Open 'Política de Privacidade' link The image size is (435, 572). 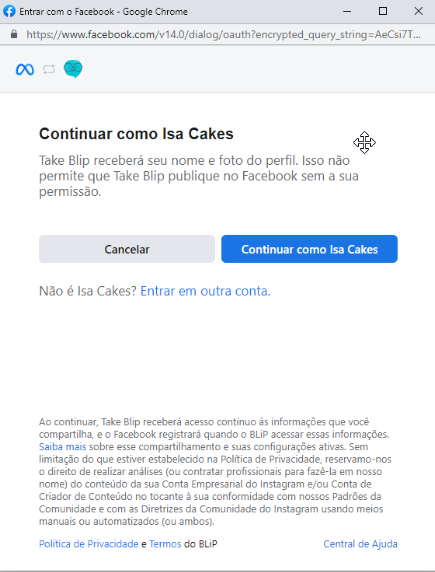pyautogui.click(x=89, y=544)
